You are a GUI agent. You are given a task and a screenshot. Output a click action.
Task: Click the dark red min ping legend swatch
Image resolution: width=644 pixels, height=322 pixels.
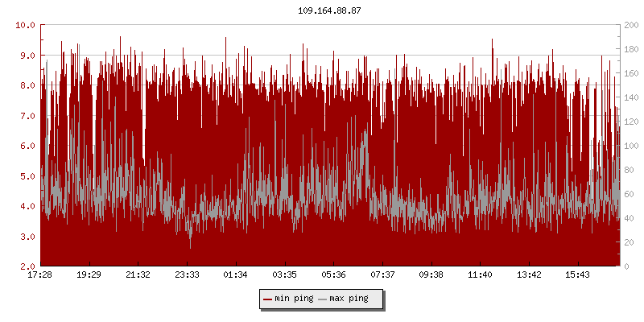[x=268, y=299]
